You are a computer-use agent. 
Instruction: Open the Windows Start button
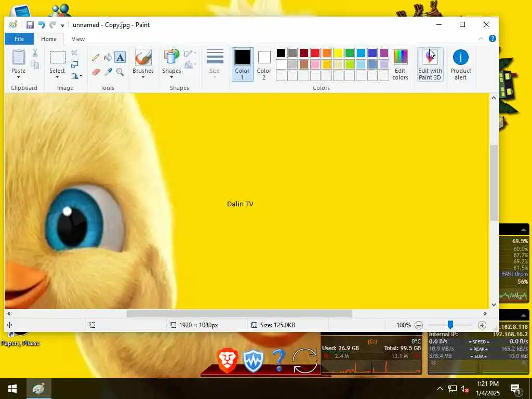(x=12, y=389)
